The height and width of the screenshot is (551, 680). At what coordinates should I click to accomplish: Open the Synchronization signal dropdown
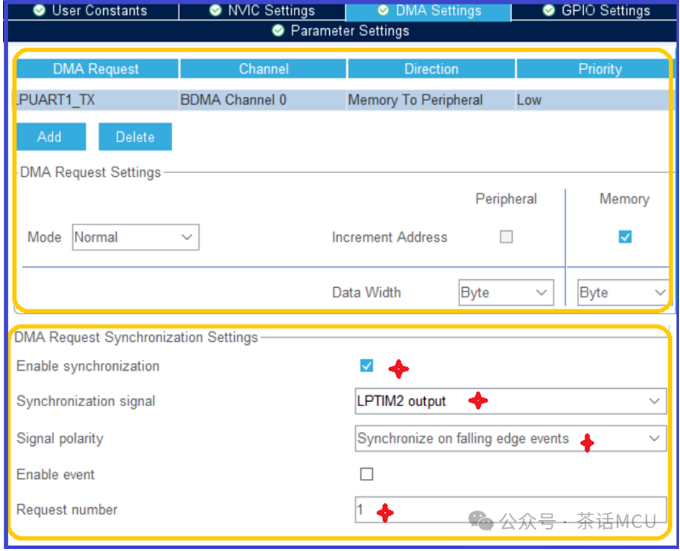(510, 401)
